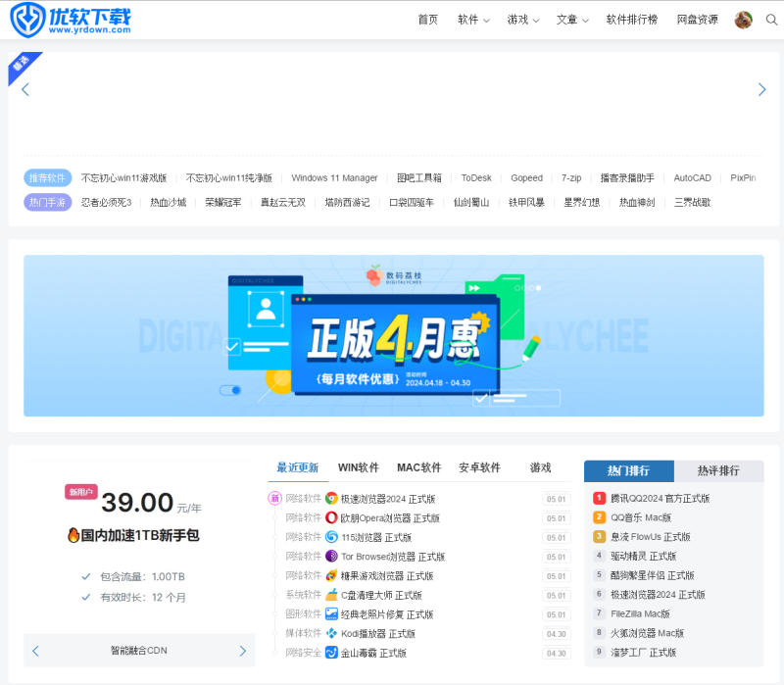Open the Windows 11 Manager link
This screenshot has width=784, height=685.
pos(334,178)
